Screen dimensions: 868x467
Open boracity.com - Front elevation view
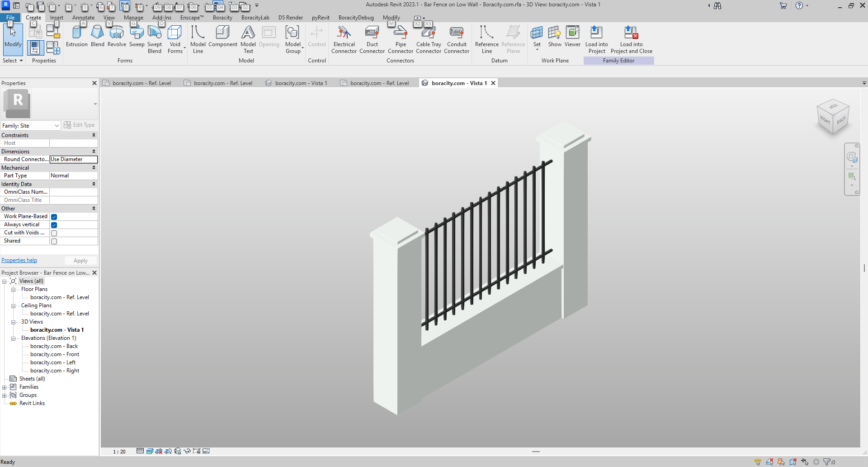[x=55, y=354]
